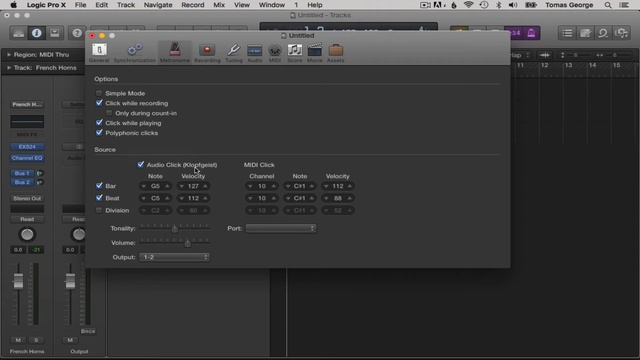Adjust the Tonality slider handle
The height and width of the screenshot is (360, 640).
click(x=175, y=229)
